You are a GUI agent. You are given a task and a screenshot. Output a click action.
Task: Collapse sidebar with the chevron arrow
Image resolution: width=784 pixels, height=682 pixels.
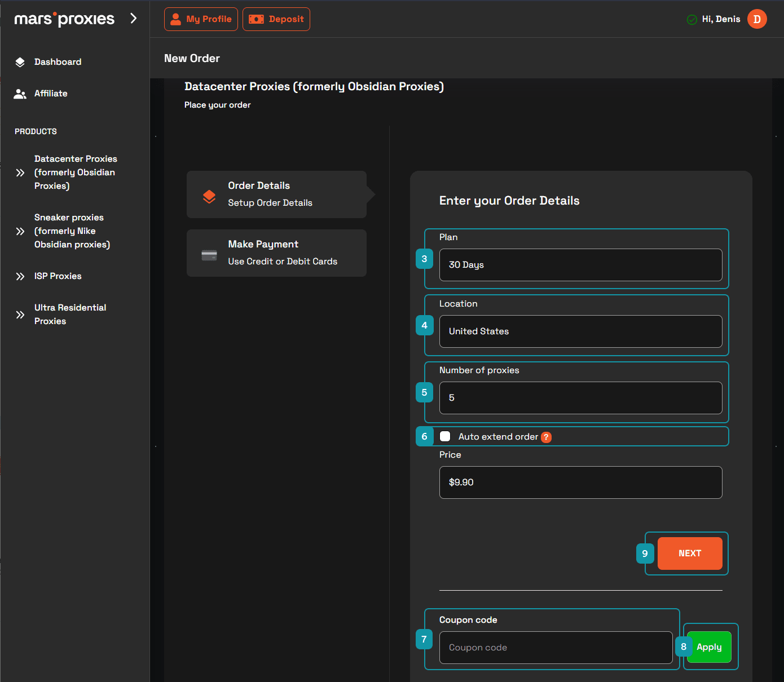[x=134, y=18]
